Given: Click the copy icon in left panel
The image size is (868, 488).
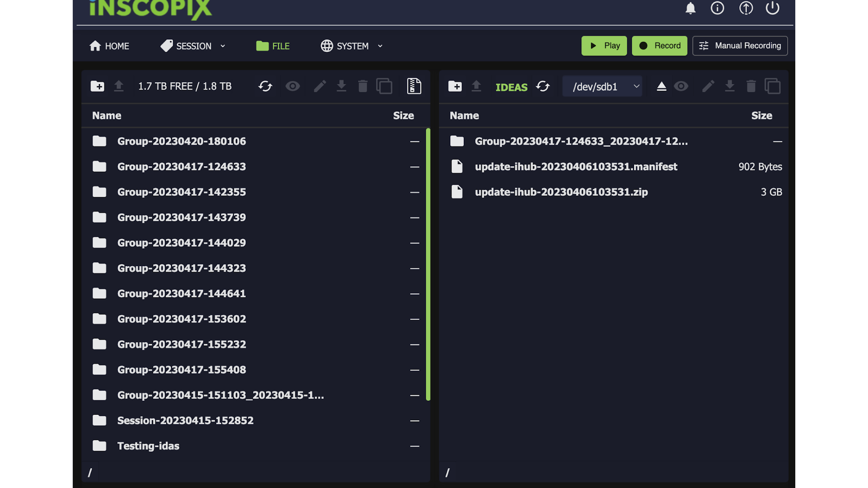Looking at the screenshot, I should pyautogui.click(x=384, y=86).
